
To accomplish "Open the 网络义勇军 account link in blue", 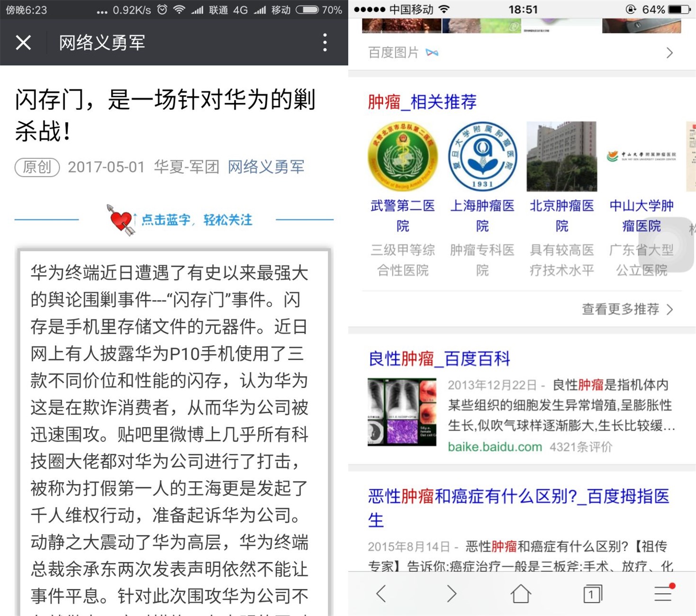I will (x=266, y=167).
